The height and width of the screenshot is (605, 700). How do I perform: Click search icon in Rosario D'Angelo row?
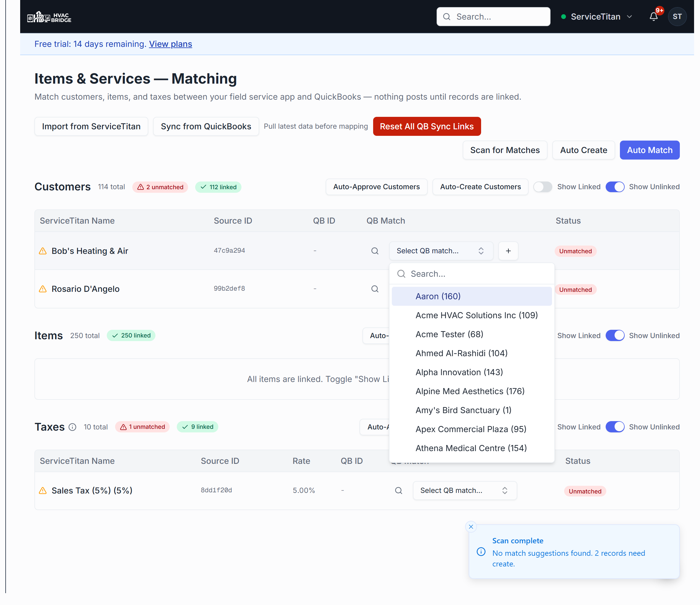375,289
